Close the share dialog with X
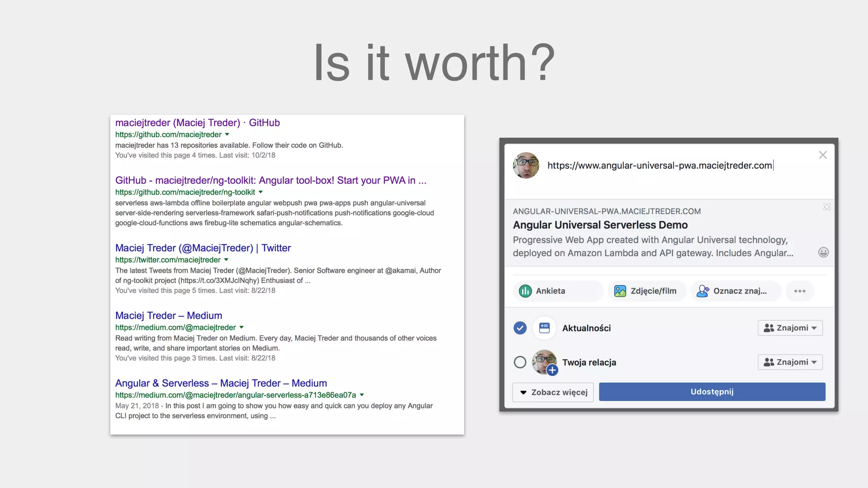This screenshot has height=488, width=868. pos(823,155)
